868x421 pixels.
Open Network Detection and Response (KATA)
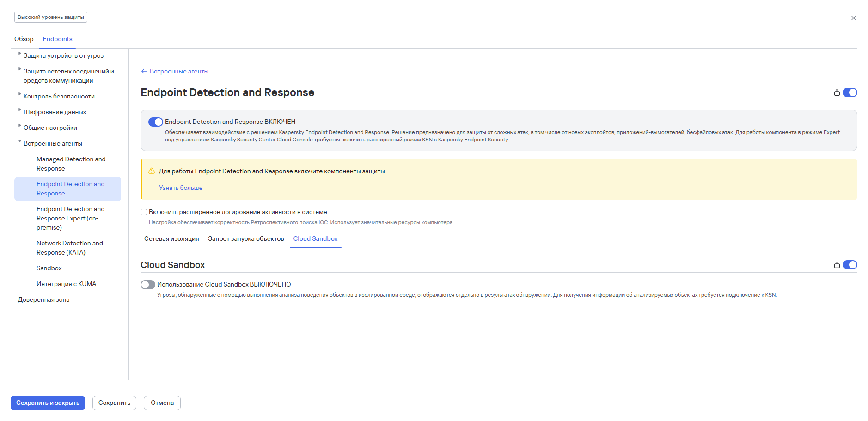tap(71, 248)
